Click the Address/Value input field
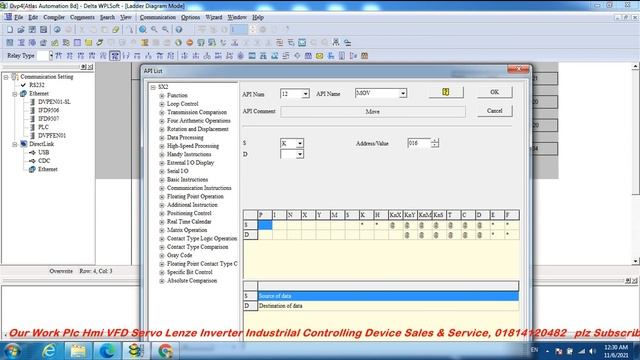The width and height of the screenshot is (640, 360). 419,143
